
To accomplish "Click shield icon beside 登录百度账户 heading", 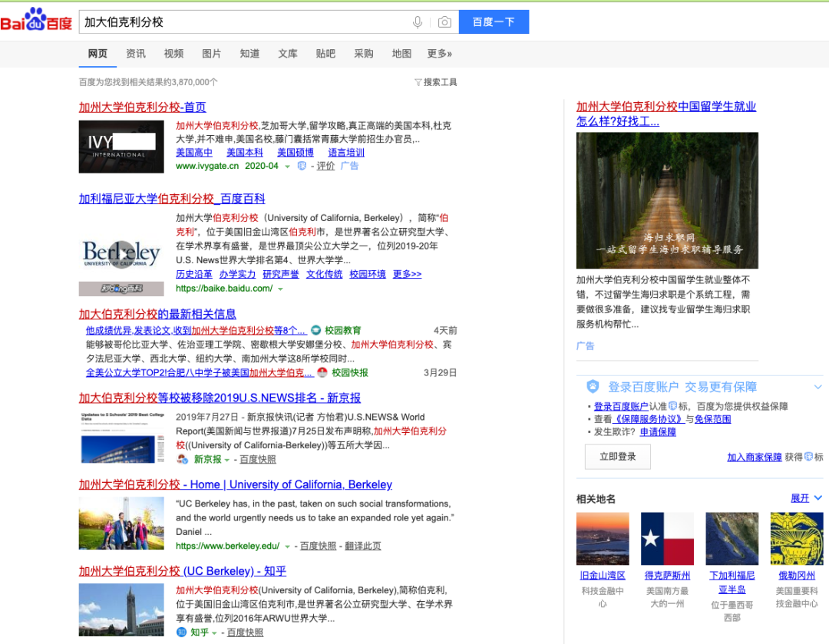I will coord(593,387).
